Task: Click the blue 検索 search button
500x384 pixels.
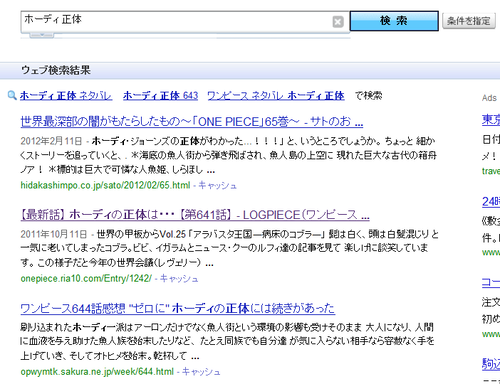Action: [394, 21]
